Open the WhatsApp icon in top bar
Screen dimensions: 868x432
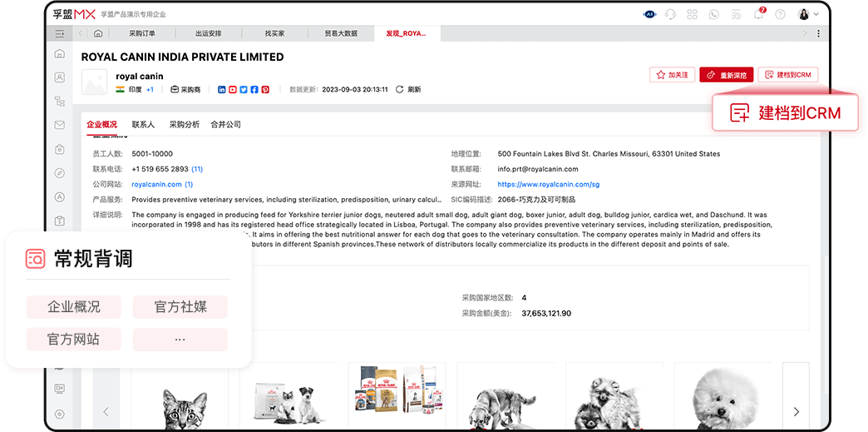pyautogui.click(x=713, y=14)
